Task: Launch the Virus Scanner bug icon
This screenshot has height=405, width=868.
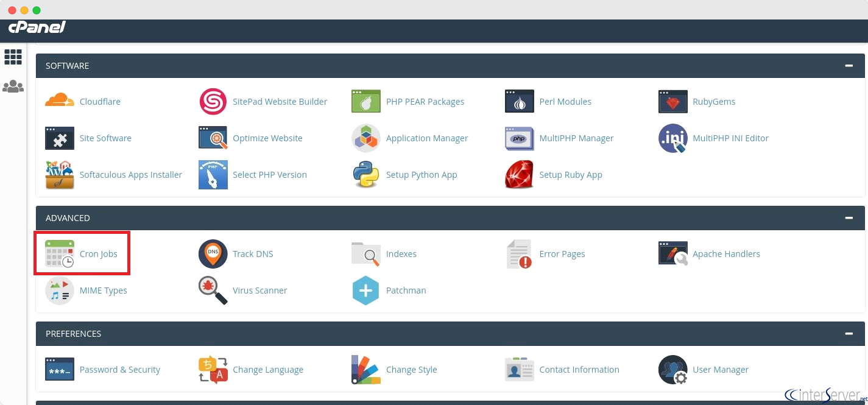Action: point(213,291)
